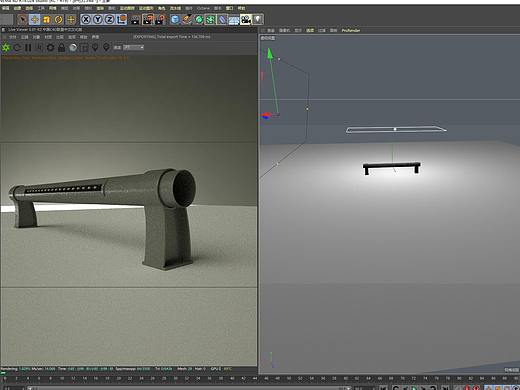
Task: Toggle the X axis lock
Action: (86, 20)
